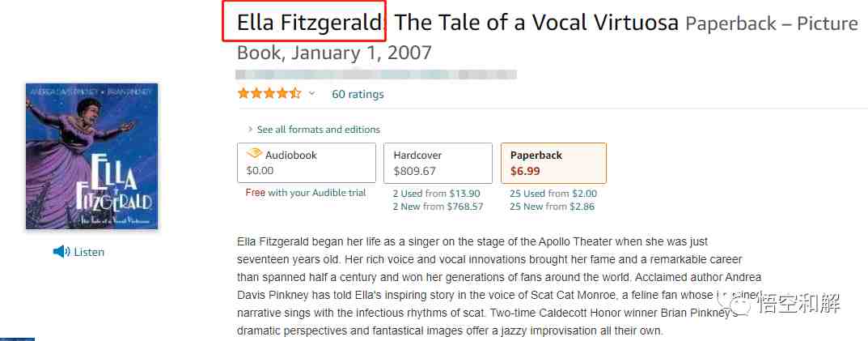The width and height of the screenshot is (868, 341).
Task: Click the Listen speaker icon
Action: point(61,252)
